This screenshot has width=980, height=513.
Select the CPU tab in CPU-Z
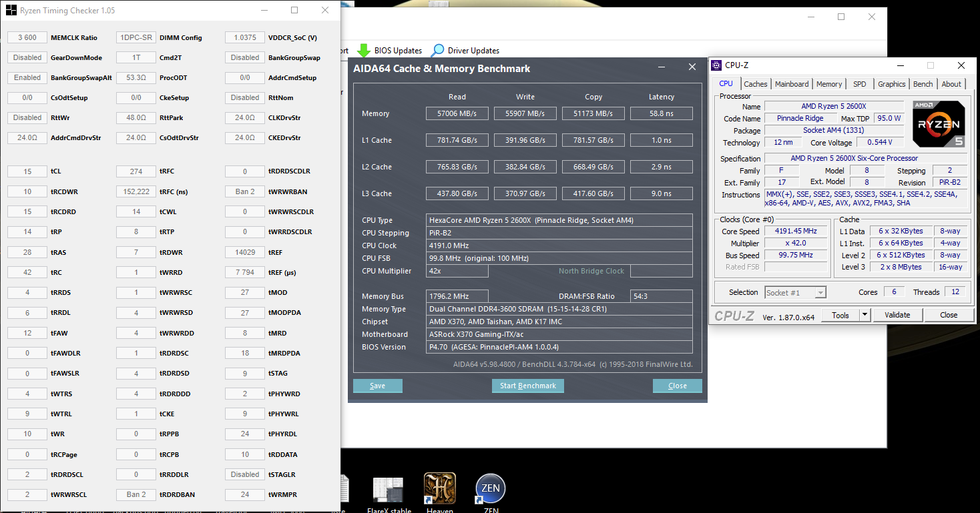click(726, 83)
